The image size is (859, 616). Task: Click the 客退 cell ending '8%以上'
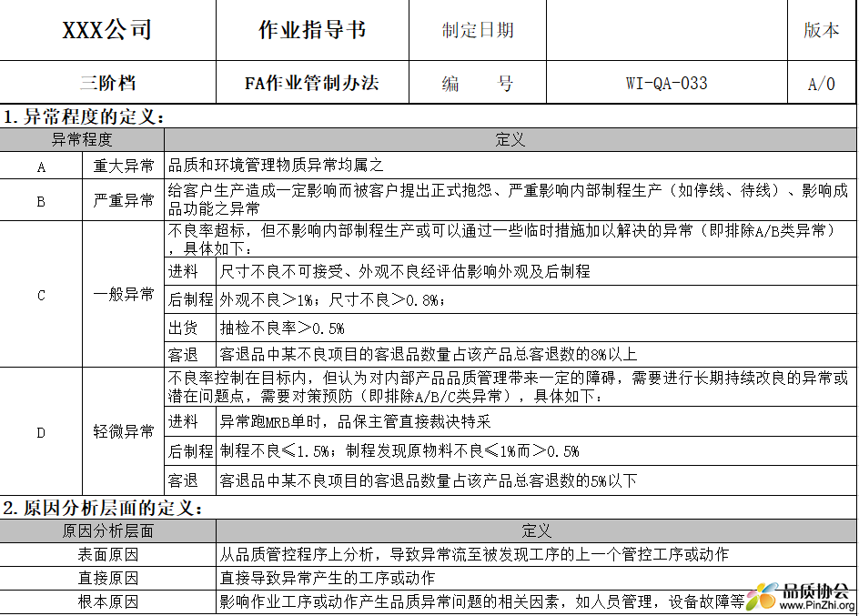tap(536, 354)
